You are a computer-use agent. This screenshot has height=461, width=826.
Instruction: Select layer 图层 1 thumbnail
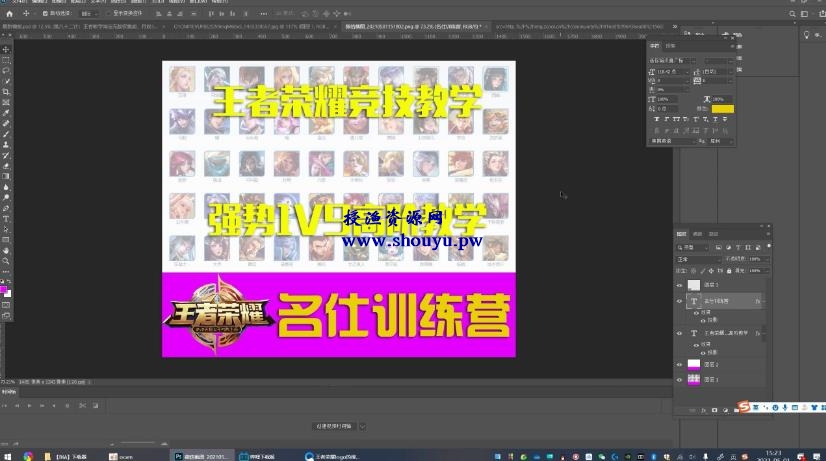694,379
